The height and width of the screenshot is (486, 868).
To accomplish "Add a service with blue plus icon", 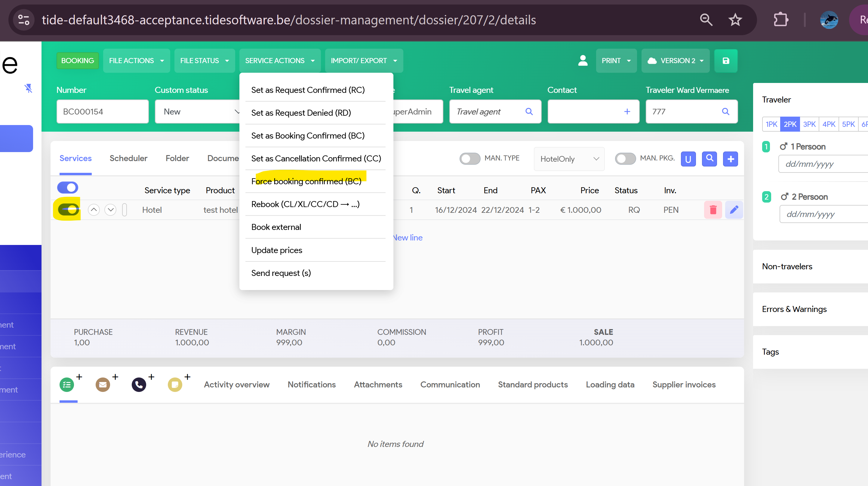I will (x=730, y=159).
